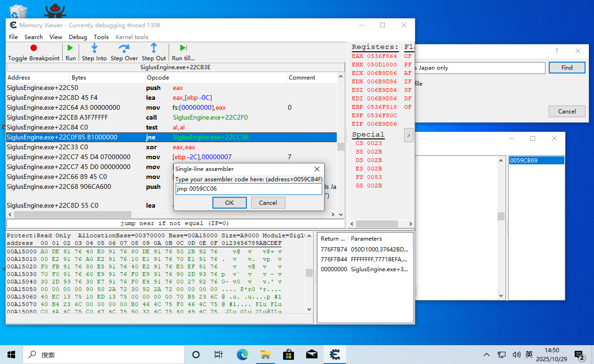Image resolution: width=594 pixels, height=364 pixels.
Task: Toggle the ZF flag in the registers panel
Action: click(x=408, y=81)
